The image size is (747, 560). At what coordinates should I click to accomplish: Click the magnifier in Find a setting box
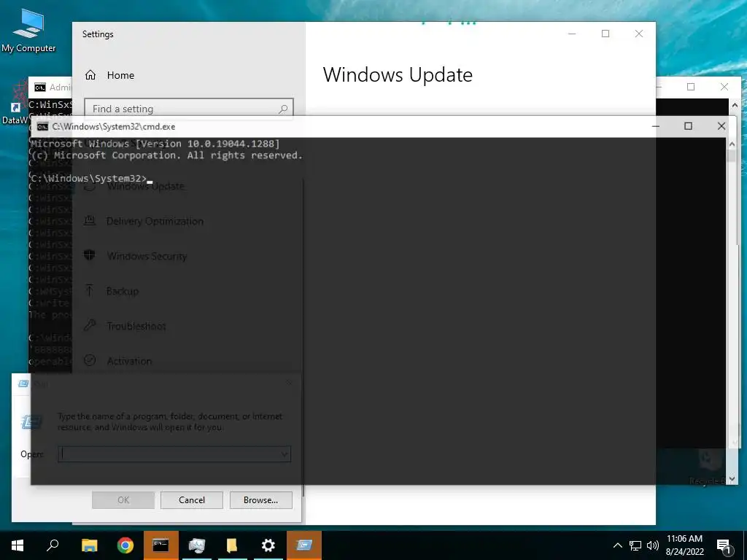pos(283,109)
